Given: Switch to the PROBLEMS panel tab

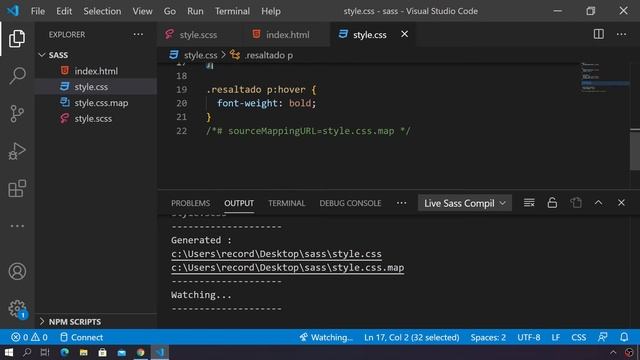Looking at the screenshot, I should 190,203.
